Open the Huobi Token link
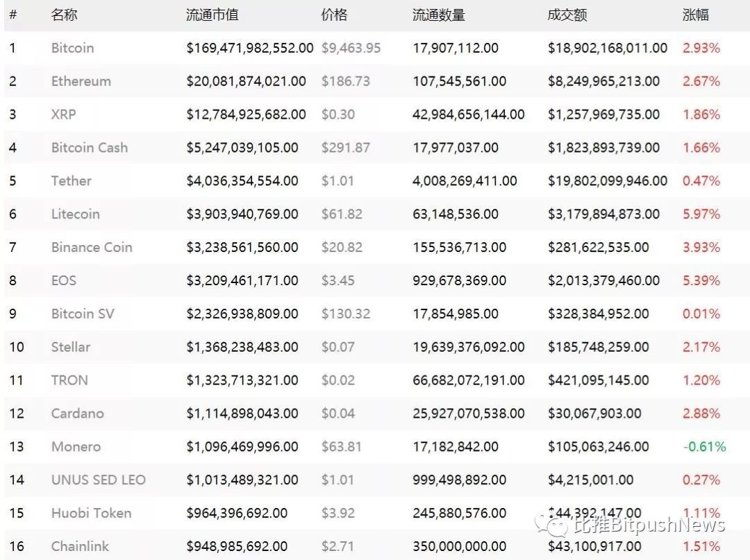This screenshot has height=560, width=750. (91, 514)
